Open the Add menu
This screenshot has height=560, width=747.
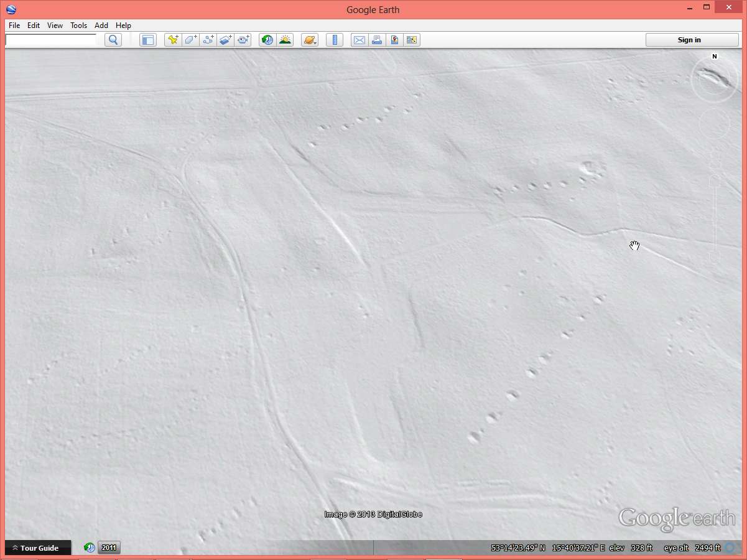click(x=101, y=26)
